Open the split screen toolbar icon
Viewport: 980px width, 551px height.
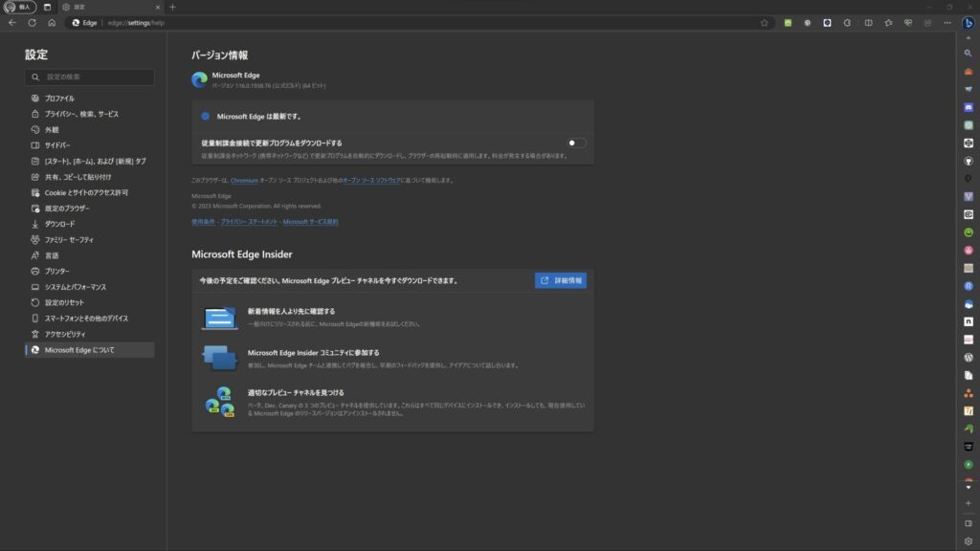pos(868,23)
